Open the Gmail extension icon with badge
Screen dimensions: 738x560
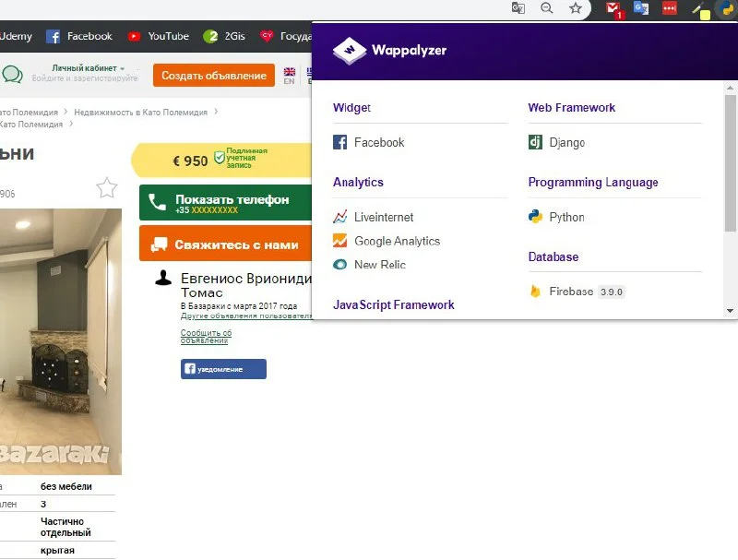613,9
